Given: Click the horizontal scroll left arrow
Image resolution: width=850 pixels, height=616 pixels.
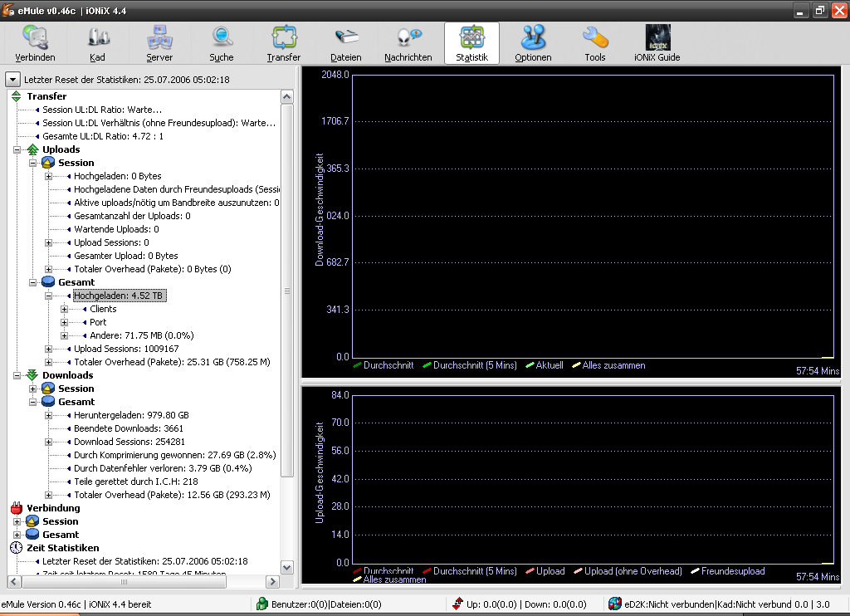Looking at the screenshot, I should (x=15, y=581).
